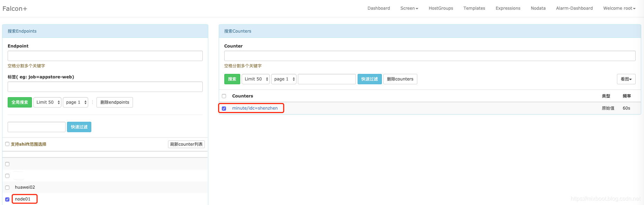644x205 pixels.
Task: Open the endpoints Limit 50 dropdown
Action: (47, 102)
